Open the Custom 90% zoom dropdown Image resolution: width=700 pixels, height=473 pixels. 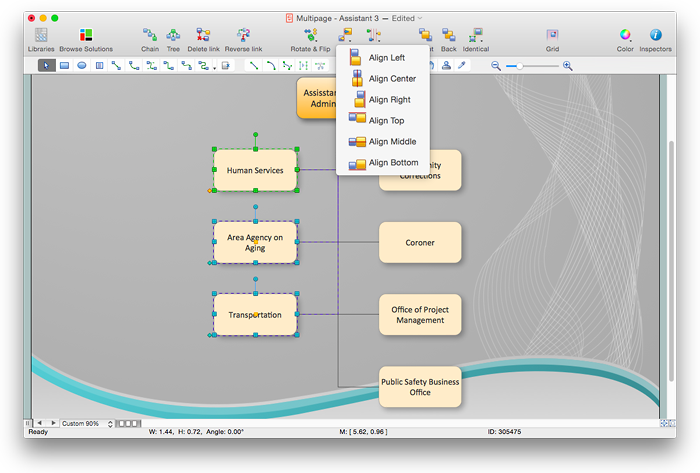pos(87,423)
